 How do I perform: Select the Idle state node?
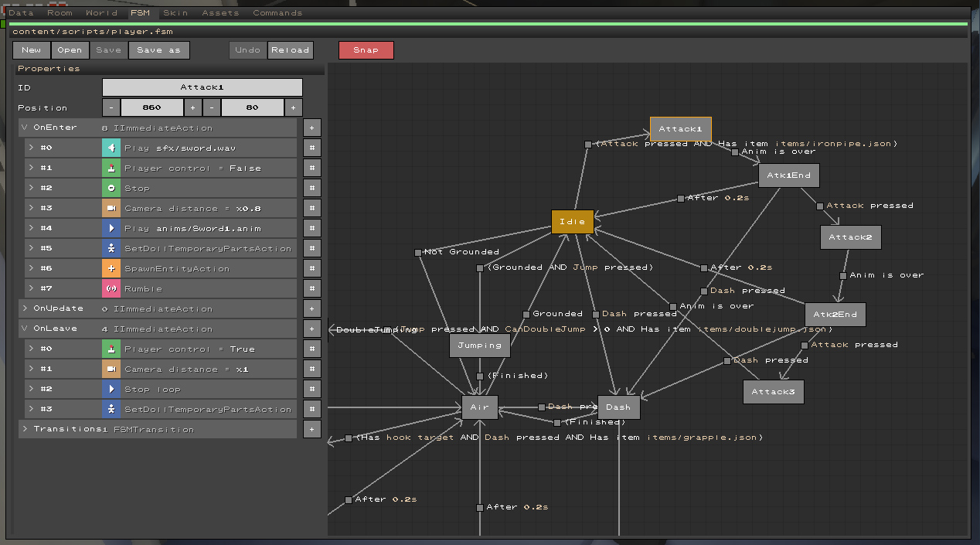573,222
